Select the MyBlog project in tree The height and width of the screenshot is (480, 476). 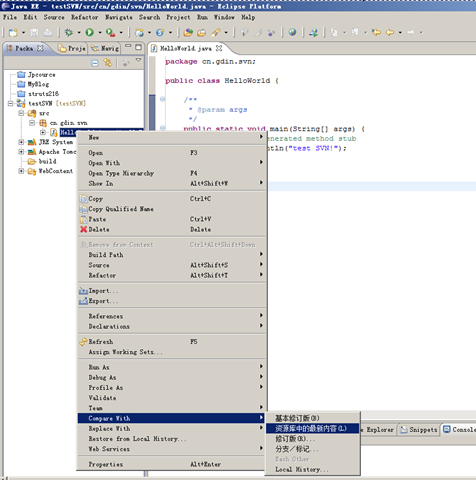click(33, 84)
